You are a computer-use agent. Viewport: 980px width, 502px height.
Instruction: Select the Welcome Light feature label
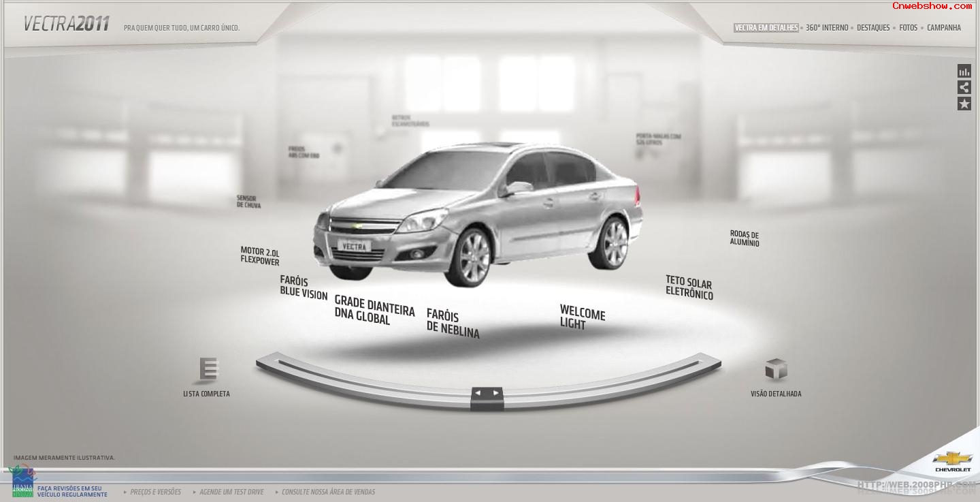[582, 317]
